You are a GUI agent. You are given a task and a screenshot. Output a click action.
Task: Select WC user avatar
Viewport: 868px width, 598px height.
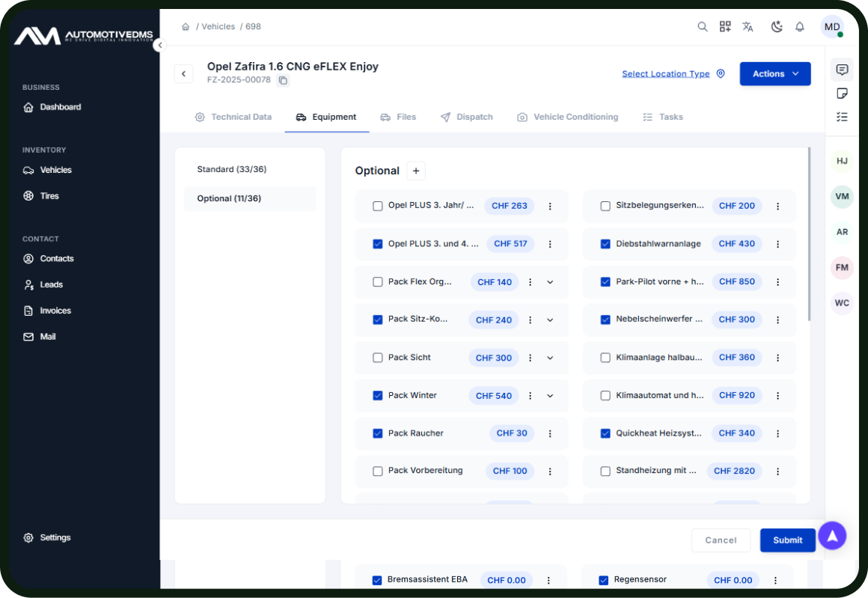[842, 303]
